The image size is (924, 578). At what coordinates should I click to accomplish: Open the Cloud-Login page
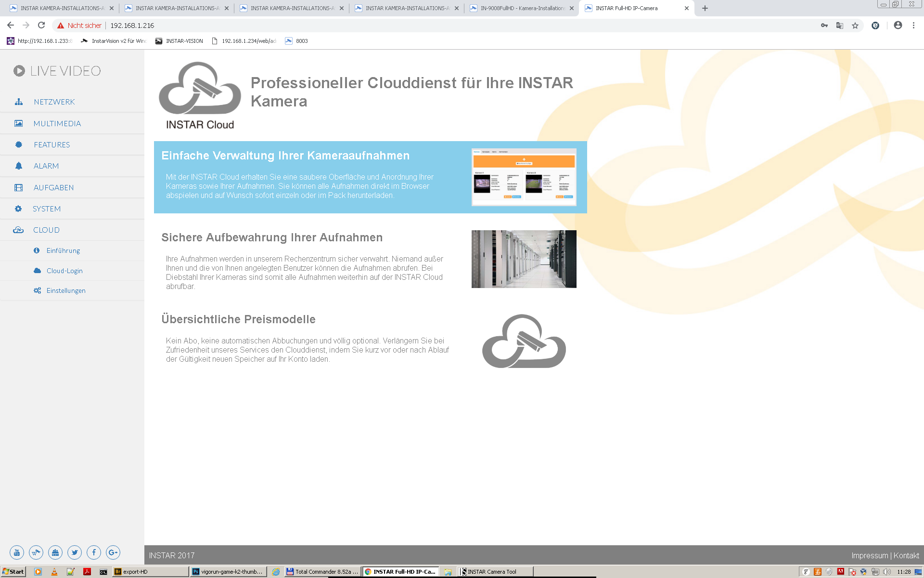click(x=64, y=271)
